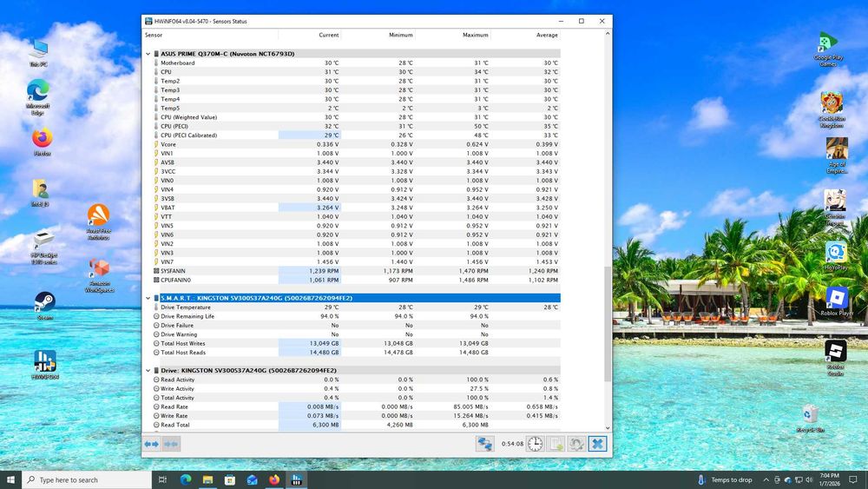Open Google Play Games desktop icon
This screenshot has height=489, width=868.
828,50
